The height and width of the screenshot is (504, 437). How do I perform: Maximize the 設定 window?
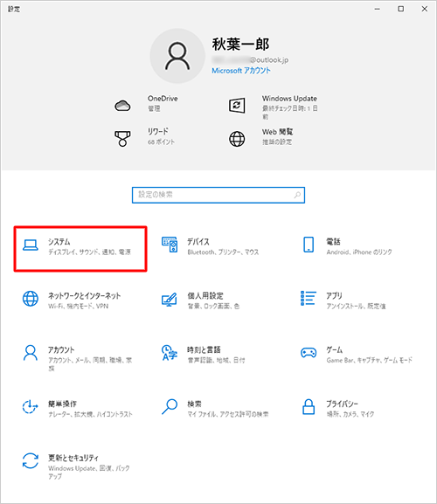point(400,9)
